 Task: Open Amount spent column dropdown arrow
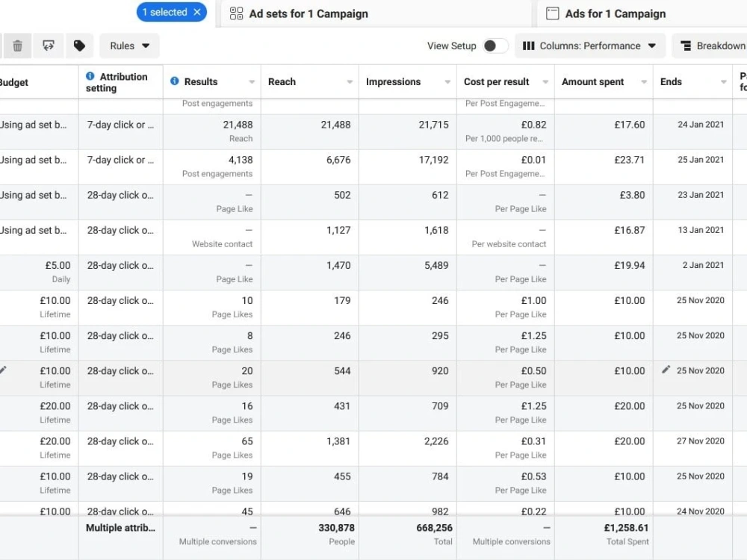tap(644, 82)
